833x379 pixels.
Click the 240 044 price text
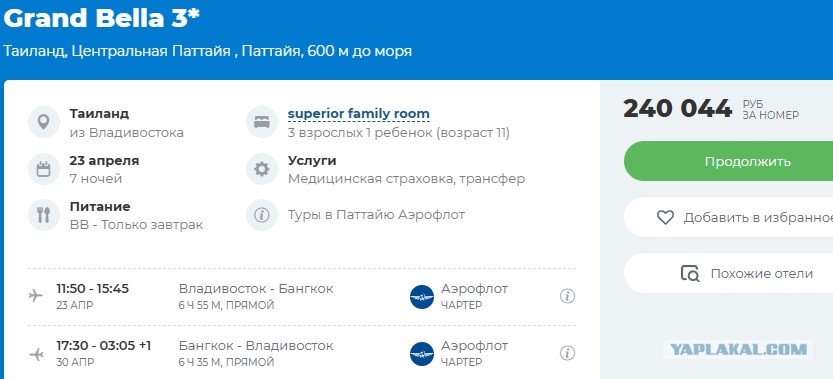(x=677, y=109)
